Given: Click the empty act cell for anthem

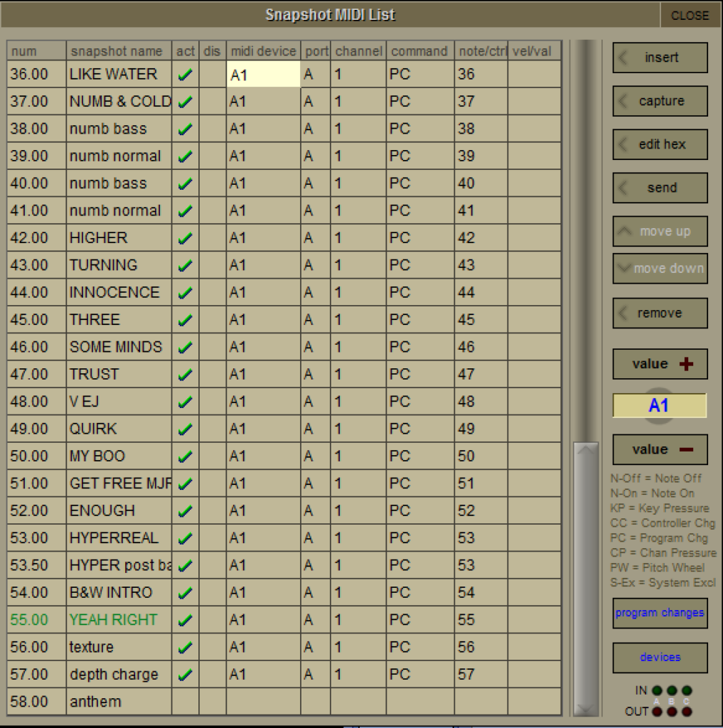Looking at the screenshot, I should coord(186,702).
